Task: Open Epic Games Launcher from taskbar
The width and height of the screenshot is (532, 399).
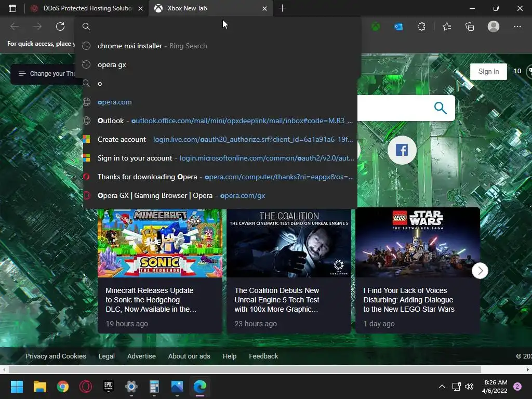Action: point(108,387)
